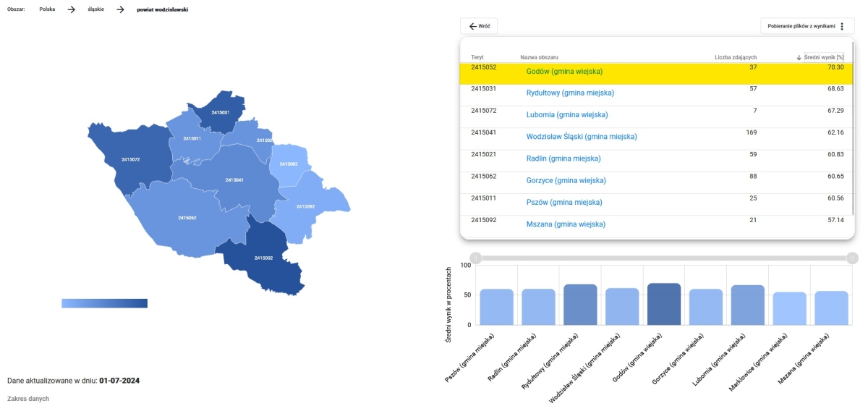Click Teryt cell 2415021 in the table
Screen dimensions: 868x406
483,154
